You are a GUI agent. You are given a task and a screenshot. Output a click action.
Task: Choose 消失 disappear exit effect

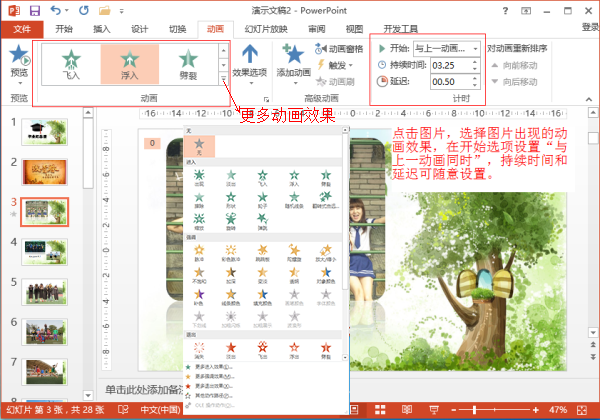tap(199, 350)
